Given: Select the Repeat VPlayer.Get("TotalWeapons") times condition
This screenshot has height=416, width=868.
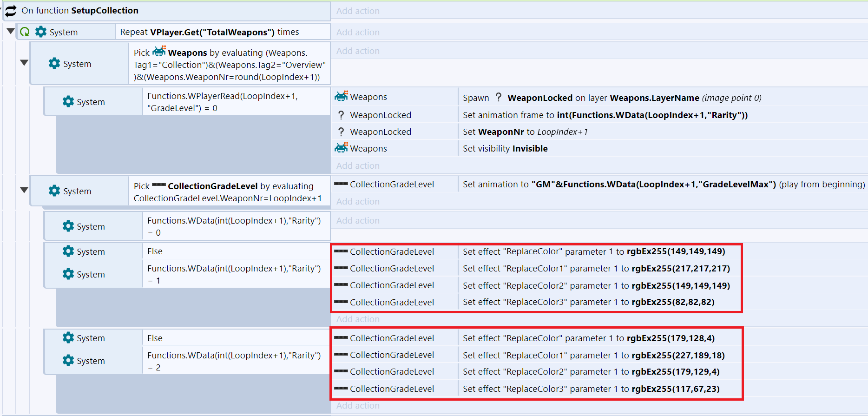Looking at the screenshot, I should click(x=223, y=32).
